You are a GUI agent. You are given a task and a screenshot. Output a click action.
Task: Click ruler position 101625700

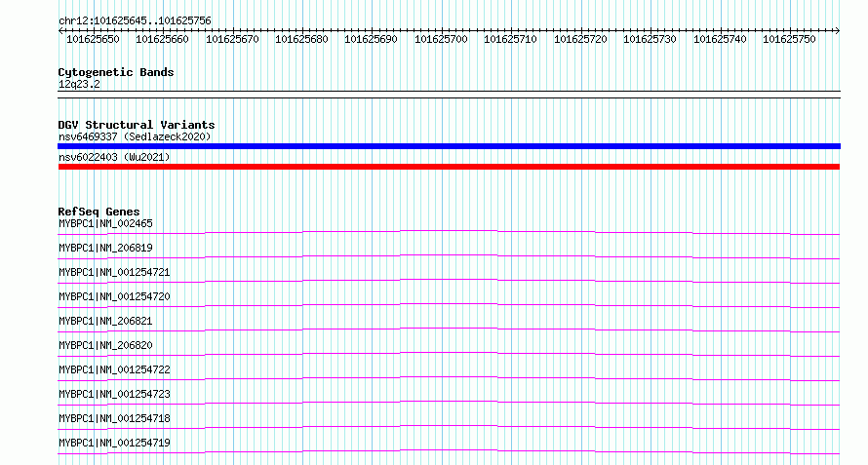pyautogui.click(x=441, y=39)
